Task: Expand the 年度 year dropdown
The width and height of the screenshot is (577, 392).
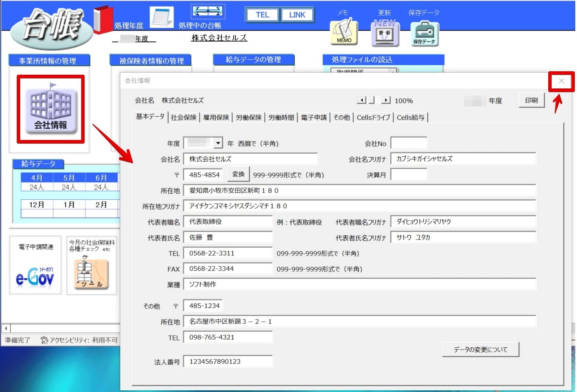Action: 218,143
